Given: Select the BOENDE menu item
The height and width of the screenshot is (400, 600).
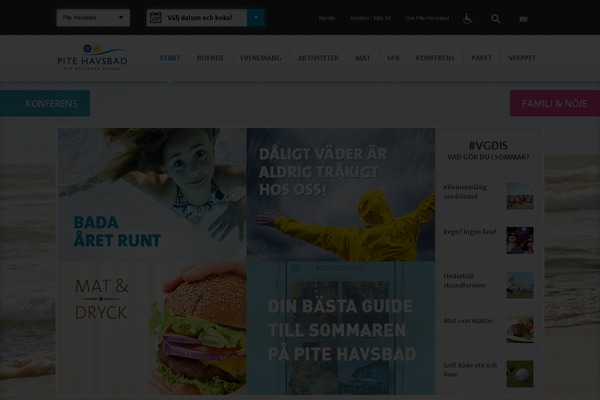Looking at the screenshot, I should pyautogui.click(x=210, y=58).
